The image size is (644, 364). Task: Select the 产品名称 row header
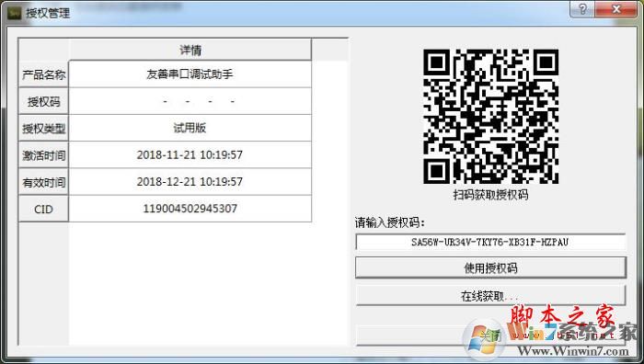[43, 74]
